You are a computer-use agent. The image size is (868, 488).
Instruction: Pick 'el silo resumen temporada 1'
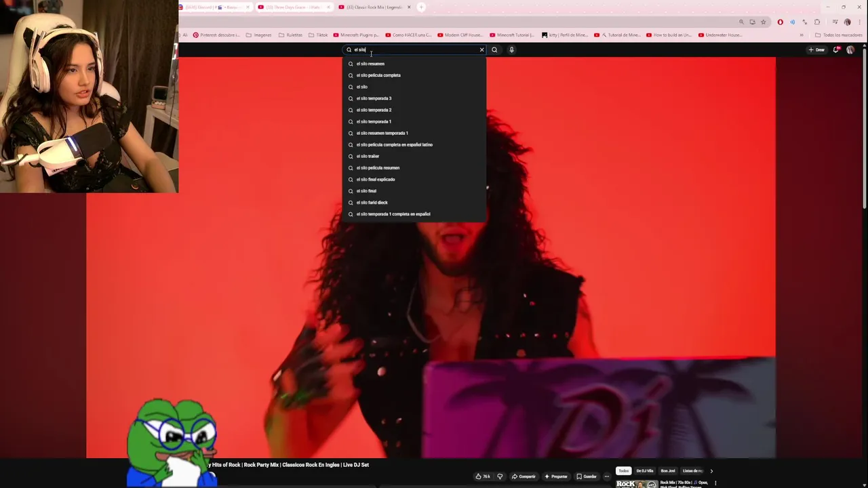[414, 133]
